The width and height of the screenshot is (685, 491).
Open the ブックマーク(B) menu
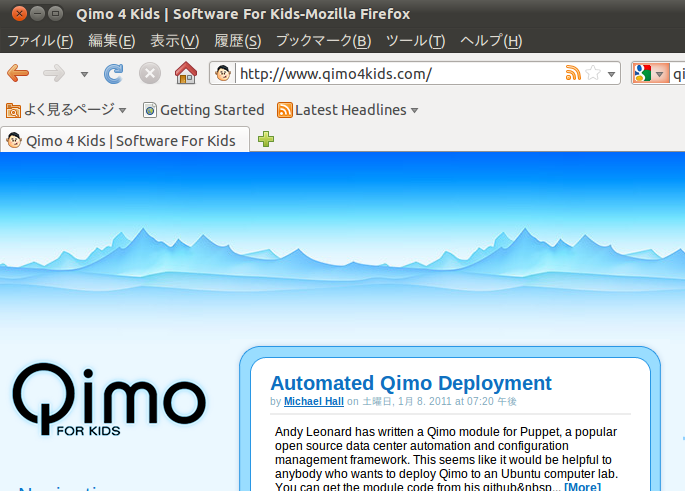point(324,41)
